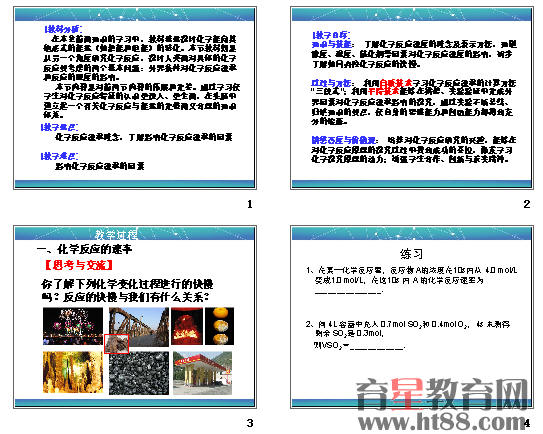The width and height of the screenshot is (543, 434).
Task: Open slide 3 about chemical reaction rate
Action: click(135, 317)
